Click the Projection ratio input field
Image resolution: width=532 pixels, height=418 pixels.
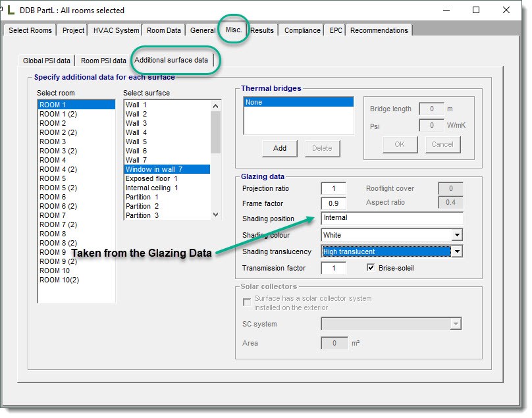point(333,189)
